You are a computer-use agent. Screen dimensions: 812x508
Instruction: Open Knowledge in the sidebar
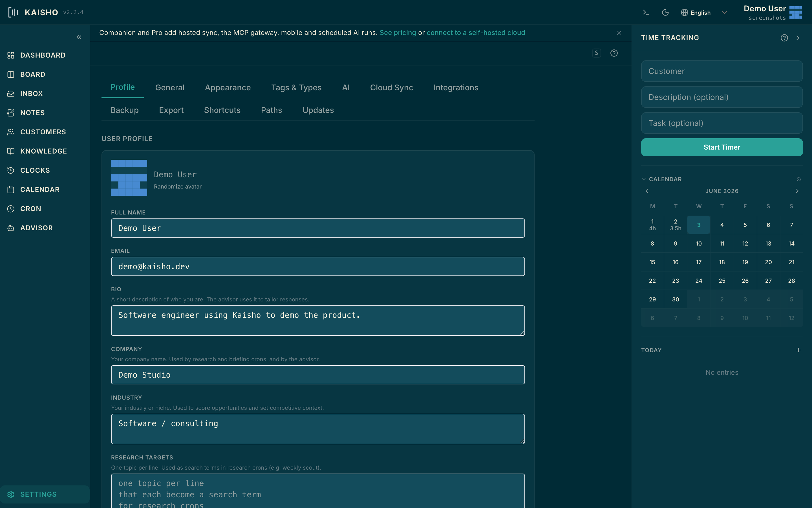45,151
